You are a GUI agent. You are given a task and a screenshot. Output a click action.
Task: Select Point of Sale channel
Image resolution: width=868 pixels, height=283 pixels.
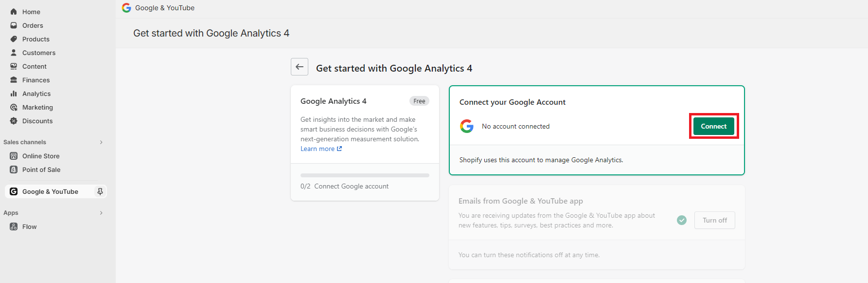point(41,169)
